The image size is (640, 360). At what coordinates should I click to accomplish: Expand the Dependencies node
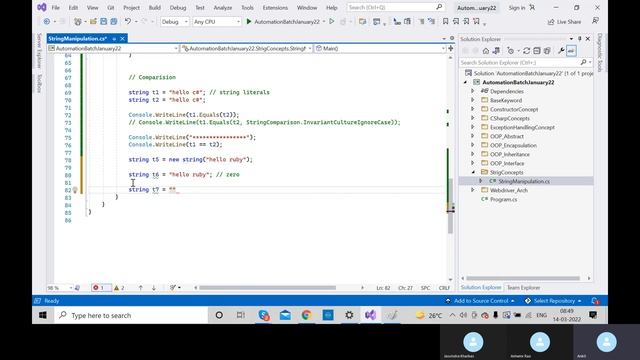[473, 91]
